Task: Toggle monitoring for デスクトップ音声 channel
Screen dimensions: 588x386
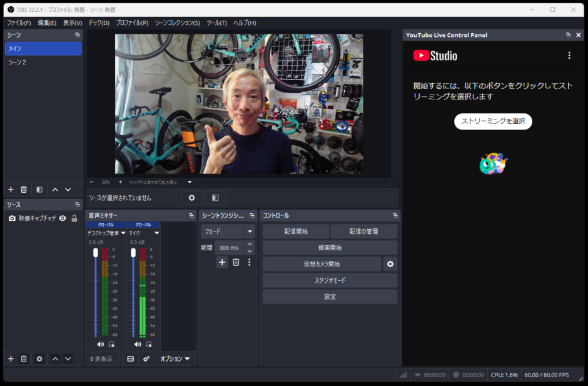Action: coord(111,344)
